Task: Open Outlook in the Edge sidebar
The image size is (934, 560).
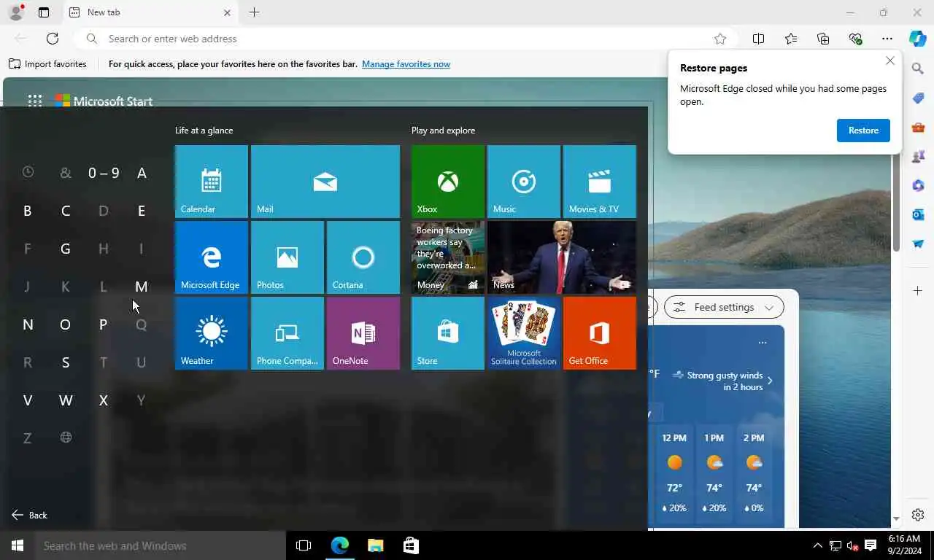Action: pyautogui.click(x=918, y=214)
